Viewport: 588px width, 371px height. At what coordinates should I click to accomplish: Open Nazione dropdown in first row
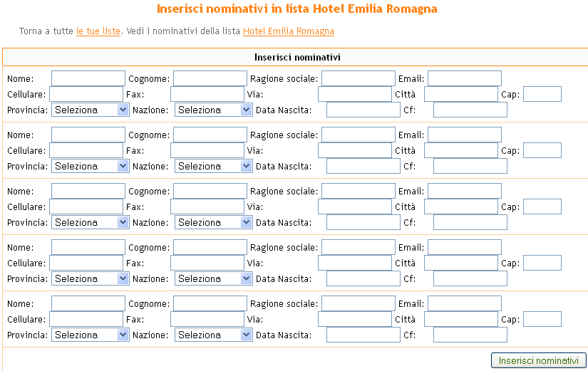(x=213, y=110)
